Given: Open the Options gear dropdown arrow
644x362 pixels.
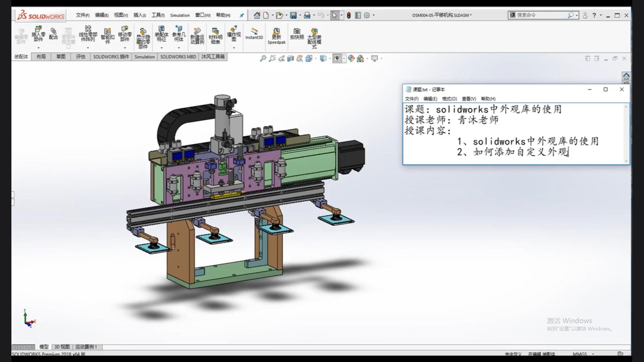Looking at the screenshot, I should point(374,15).
